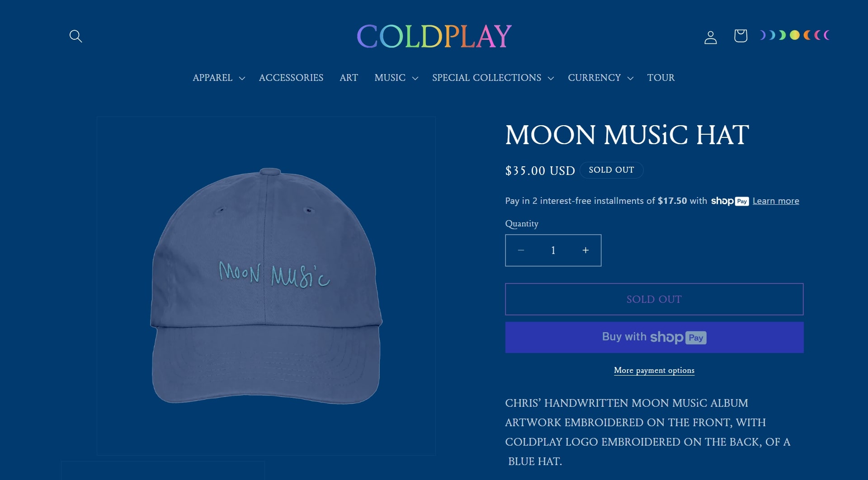This screenshot has width=868, height=480.
Task: Expand the Apparel menu
Action: (219, 78)
